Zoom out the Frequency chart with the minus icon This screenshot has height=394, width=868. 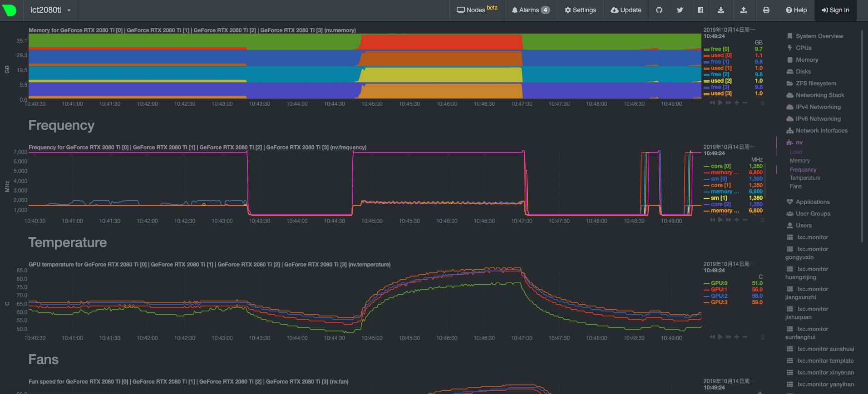[745, 220]
